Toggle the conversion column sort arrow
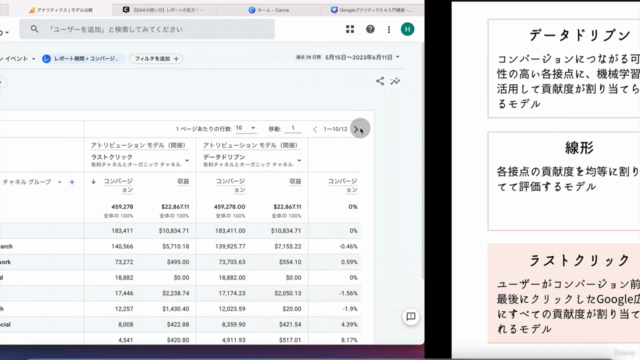The width and height of the screenshot is (640, 360). pos(93,181)
